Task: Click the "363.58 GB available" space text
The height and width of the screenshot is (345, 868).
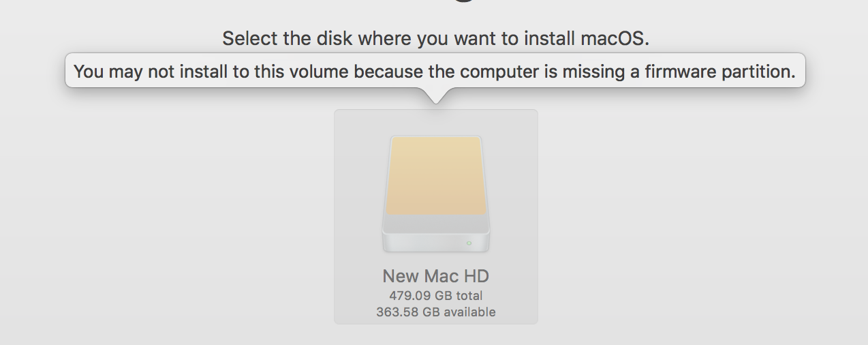Action: click(436, 312)
